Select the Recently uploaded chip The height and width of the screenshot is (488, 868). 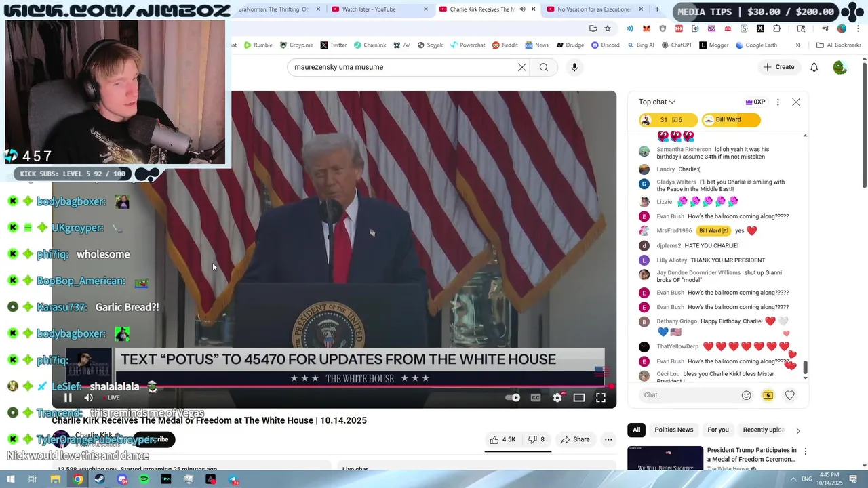(x=764, y=430)
